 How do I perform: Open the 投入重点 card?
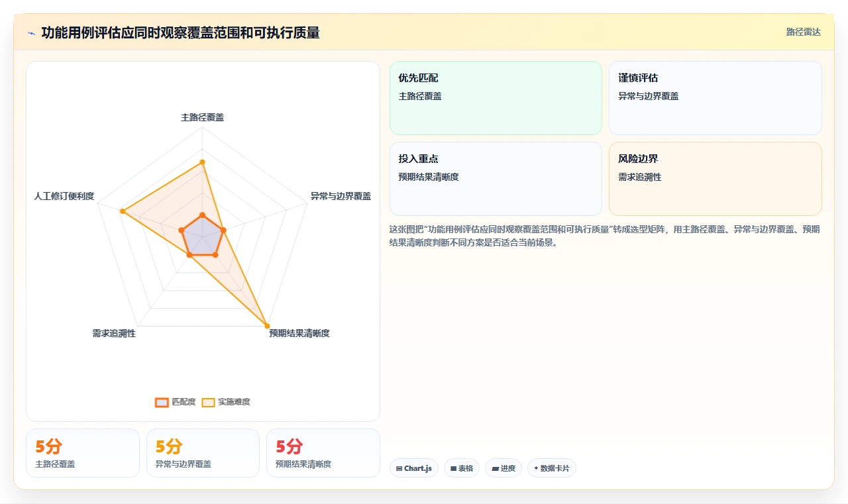tap(496, 179)
